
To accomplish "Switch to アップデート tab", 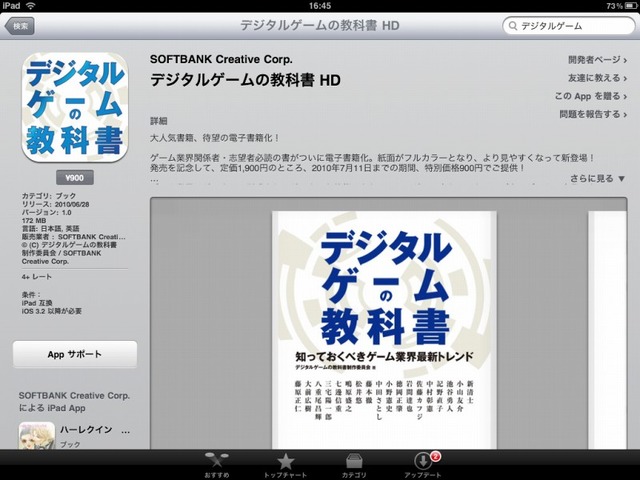I will pos(422,465).
